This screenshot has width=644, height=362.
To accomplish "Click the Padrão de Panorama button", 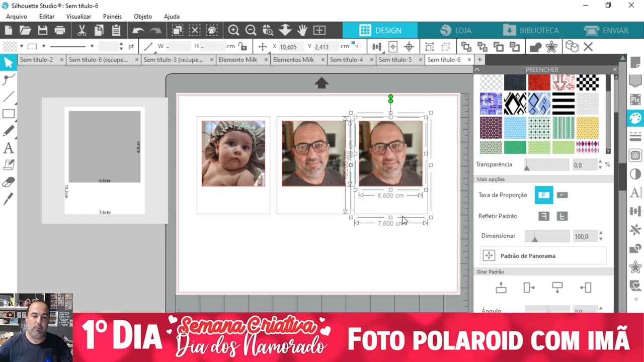I will pos(543,256).
